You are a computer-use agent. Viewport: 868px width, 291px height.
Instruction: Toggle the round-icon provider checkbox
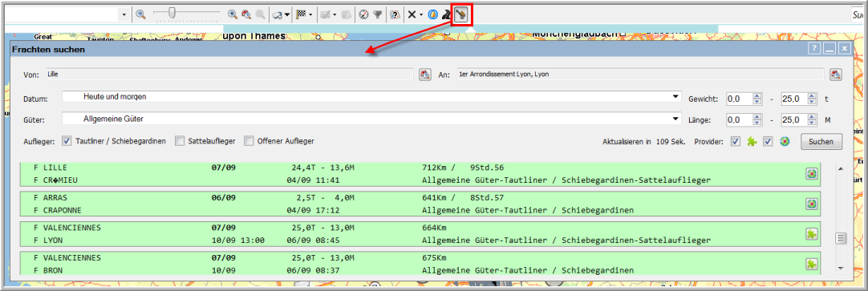pyautogui.click(x=768, y=142)
